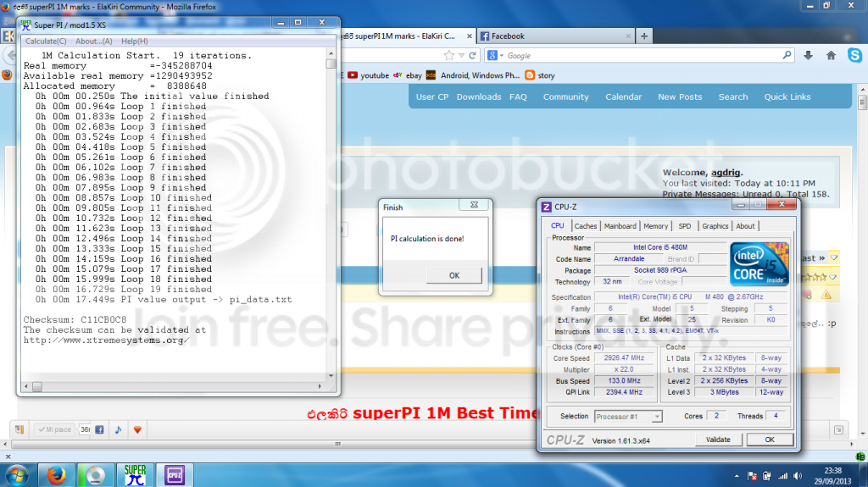This screenshot has height=487, width=868.
Task: Open New Posts in forum navbar
Action: pos(680,97)
